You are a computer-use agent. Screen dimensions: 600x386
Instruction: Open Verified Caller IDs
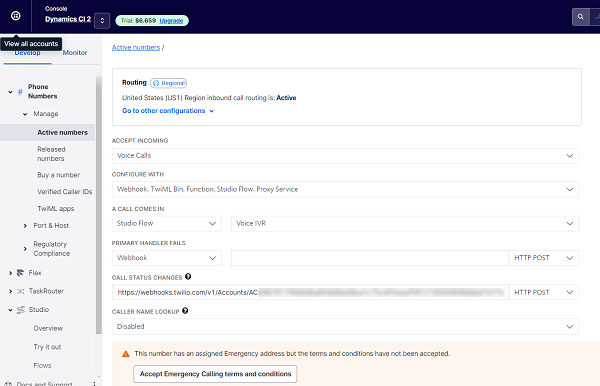pyautogui.click(x=65, y=192)
